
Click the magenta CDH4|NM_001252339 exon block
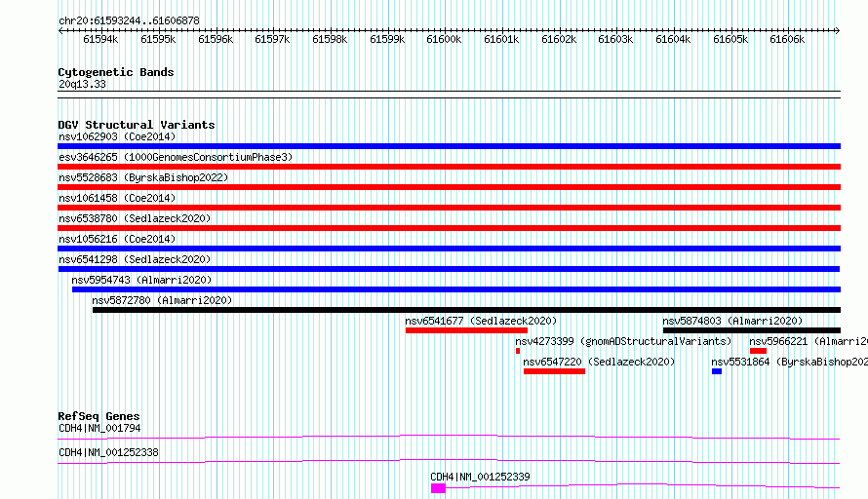(438, 488)
